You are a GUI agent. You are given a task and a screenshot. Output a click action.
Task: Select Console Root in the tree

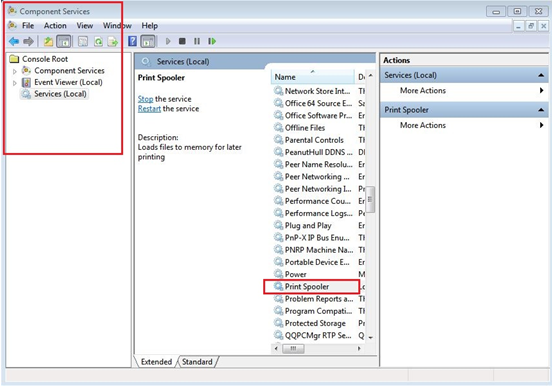[45, 59]
